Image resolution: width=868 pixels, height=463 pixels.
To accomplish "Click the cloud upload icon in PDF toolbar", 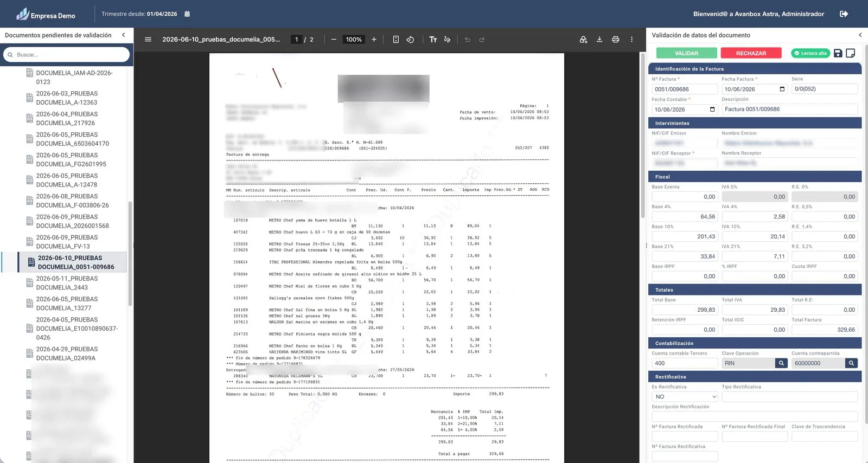I will click(x=583, y=40).
